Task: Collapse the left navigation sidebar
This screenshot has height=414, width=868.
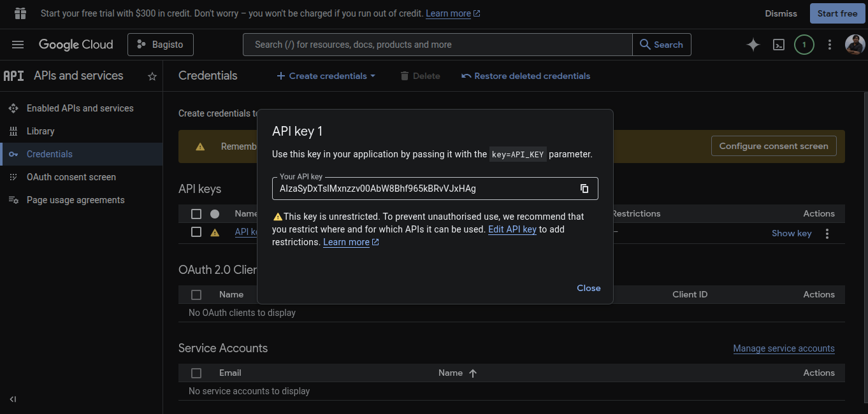Action: (13, 399)
